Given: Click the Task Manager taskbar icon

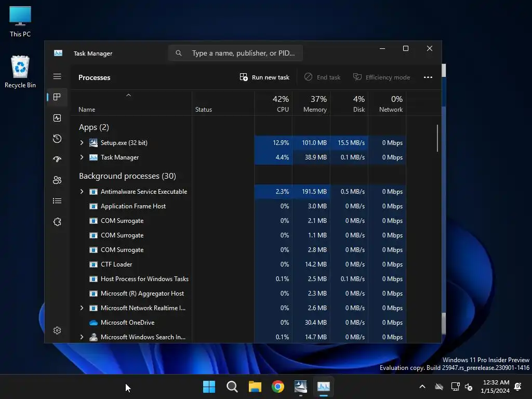Looking at the screenshot, I should tap(323, 387).
